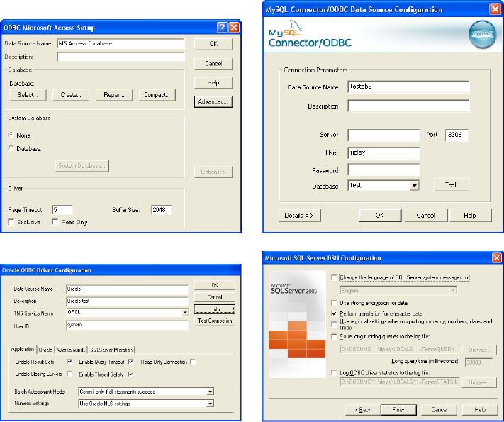The image size is (504, 422).
Task: Click the Page Timeout field
Action: (62, 210)
